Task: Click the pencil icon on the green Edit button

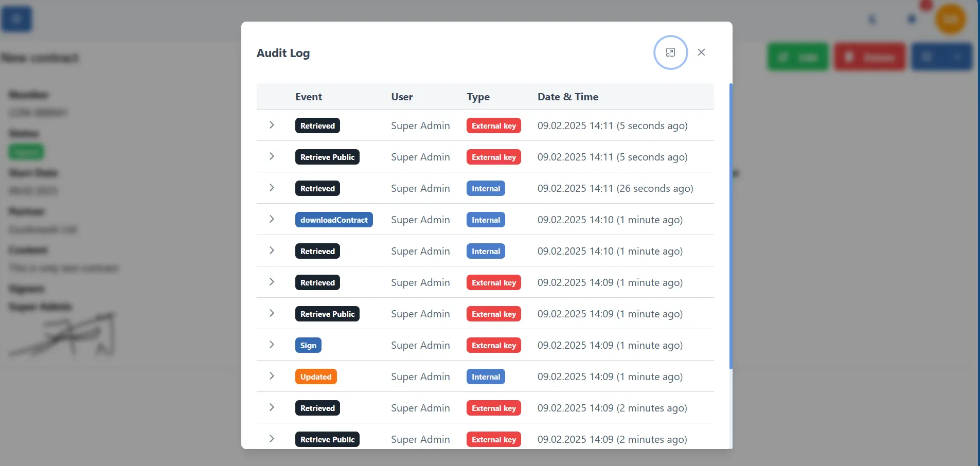Action: [x=782, y=57]
